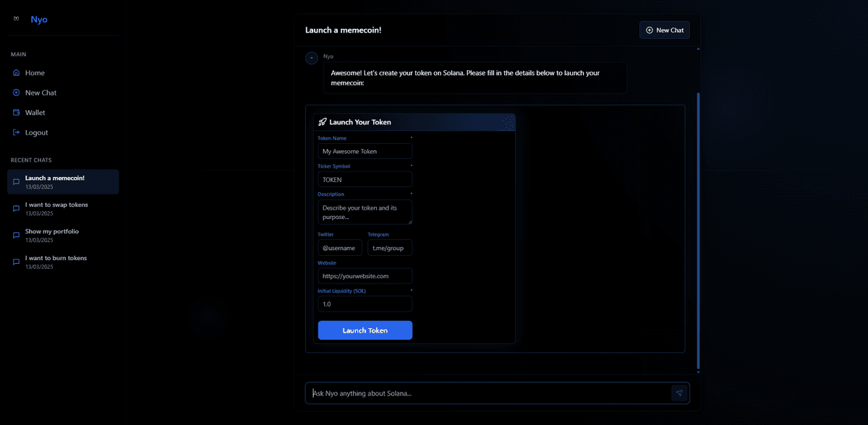Click the Nyo logo icon in sidebar
This screenshot has width=868, height=425.
[x=17, y=19]
